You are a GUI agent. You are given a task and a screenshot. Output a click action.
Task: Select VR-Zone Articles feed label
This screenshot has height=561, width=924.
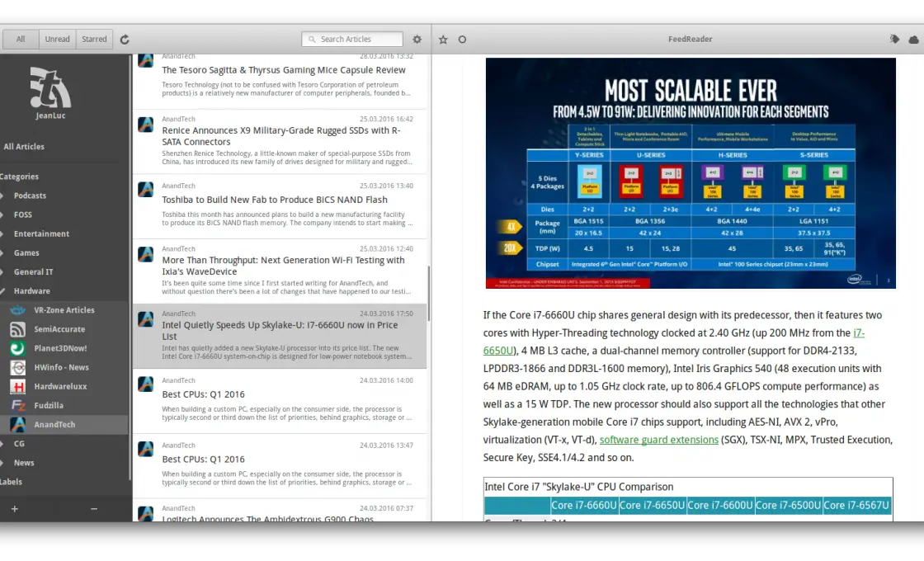64,310
